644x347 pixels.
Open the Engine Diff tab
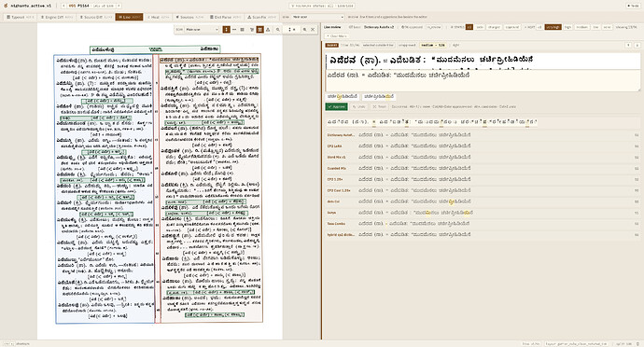(x=57, y=17)
